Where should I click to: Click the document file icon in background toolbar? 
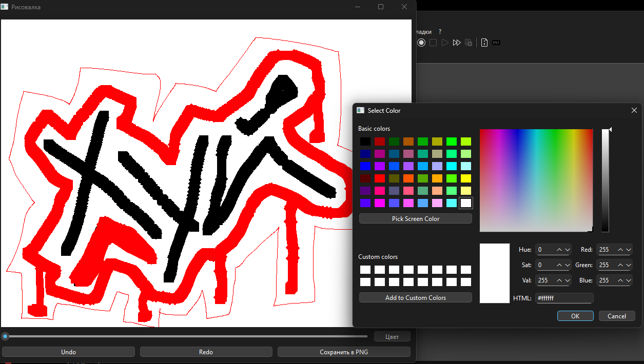[484, 43]
